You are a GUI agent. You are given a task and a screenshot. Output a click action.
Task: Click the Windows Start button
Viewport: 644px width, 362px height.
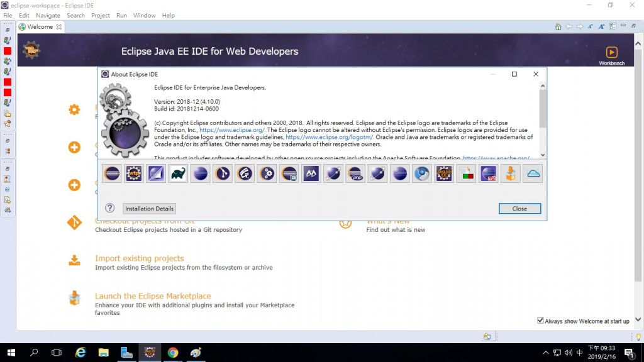click(x=11, y=353)
